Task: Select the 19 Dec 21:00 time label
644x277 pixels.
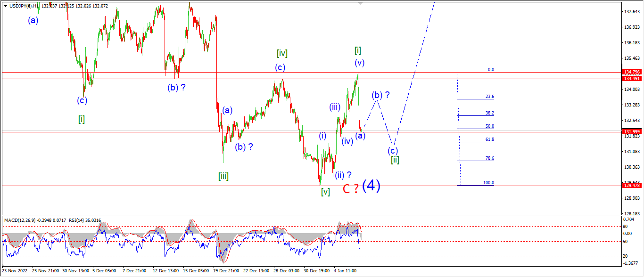Action: [x=225, y=271]
